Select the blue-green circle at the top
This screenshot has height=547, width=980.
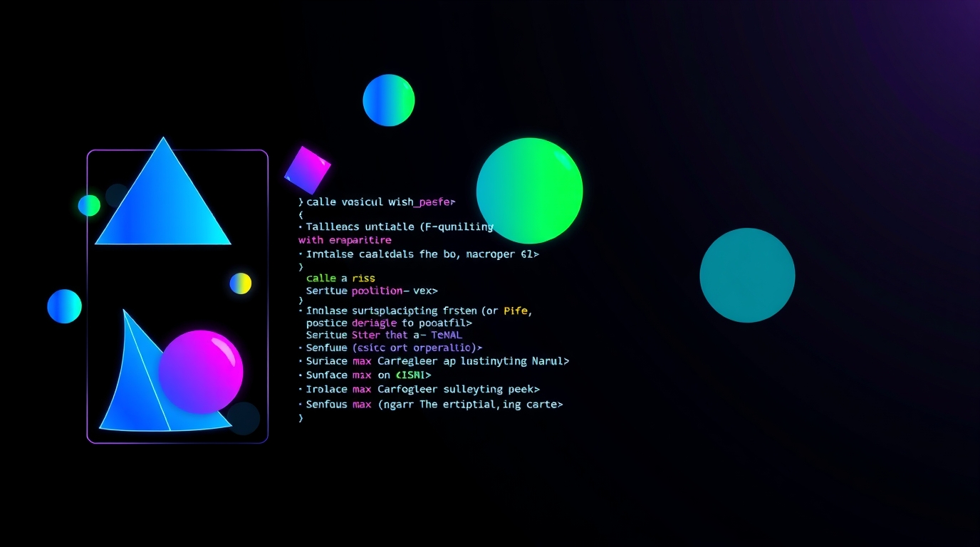tap(388, 100)
